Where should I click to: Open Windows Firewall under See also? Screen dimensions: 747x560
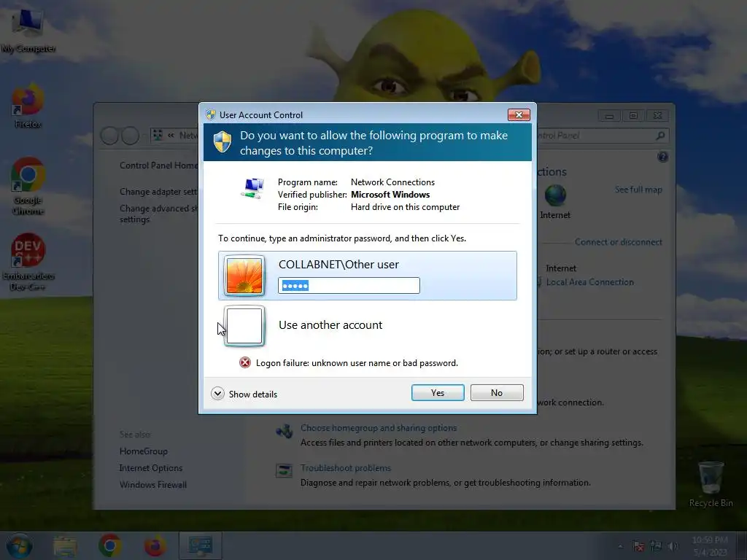[x=153, y=485]
